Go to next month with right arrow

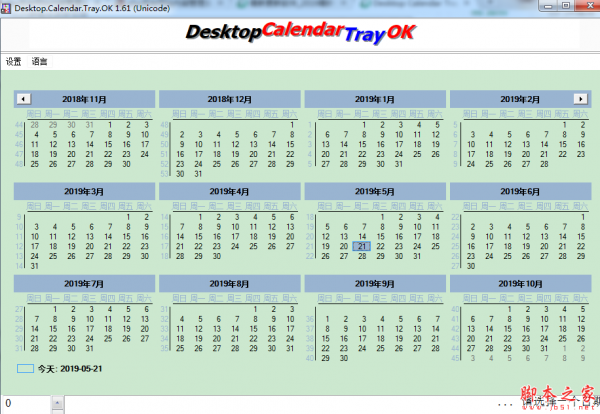click(x=580, y=99)
